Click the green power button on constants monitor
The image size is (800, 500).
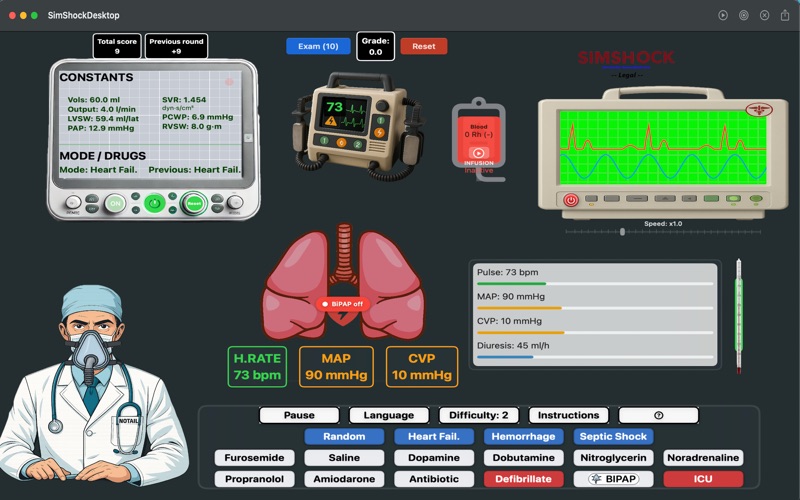pos(155,203)
